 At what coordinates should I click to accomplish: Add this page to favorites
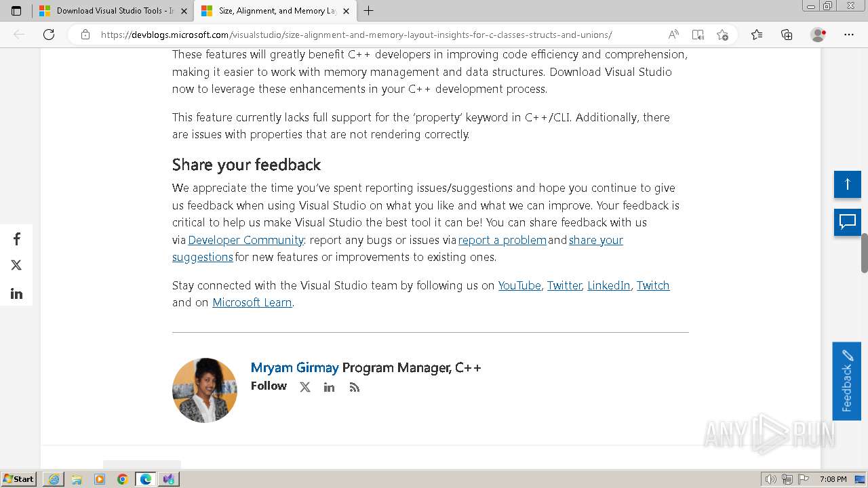point(722,35)
